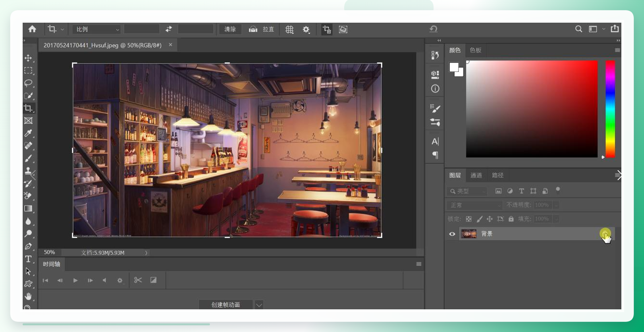Click the 创建帧动画 button
Viewport: 644px width, 332px height.
click(226, 305)
